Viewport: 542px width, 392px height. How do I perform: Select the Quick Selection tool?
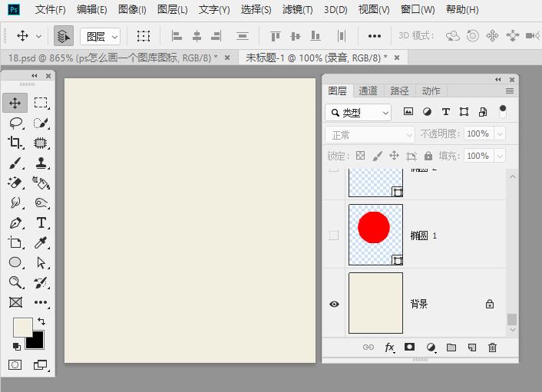click(x=41, y=124)
